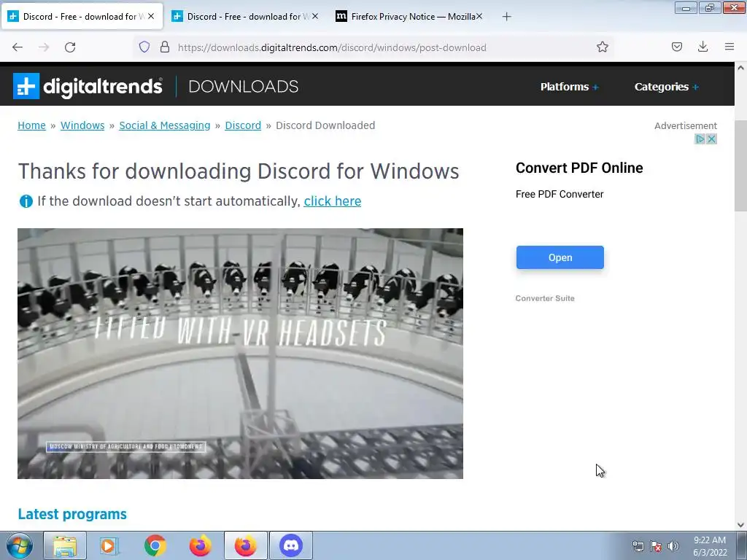This screenshot has width=747, height=560.
Task: Switch to the active Firefox taskbar window
Action: pos(245,545)
